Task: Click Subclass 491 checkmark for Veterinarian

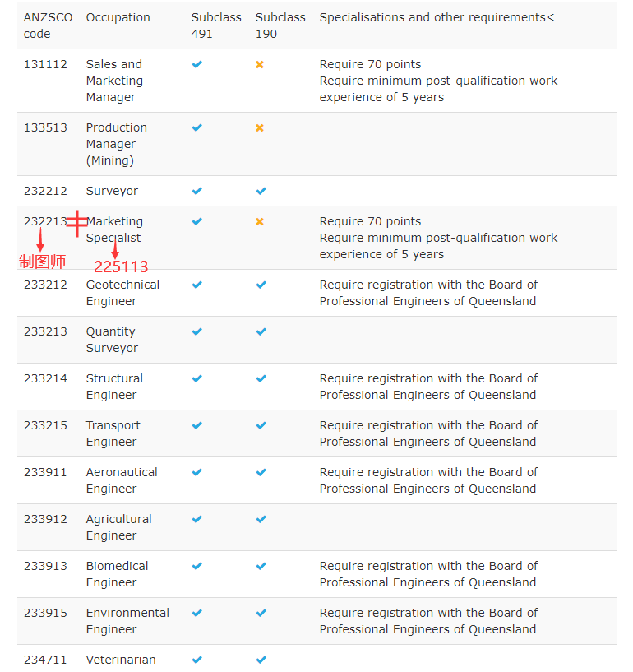Action: click(196, 660)
